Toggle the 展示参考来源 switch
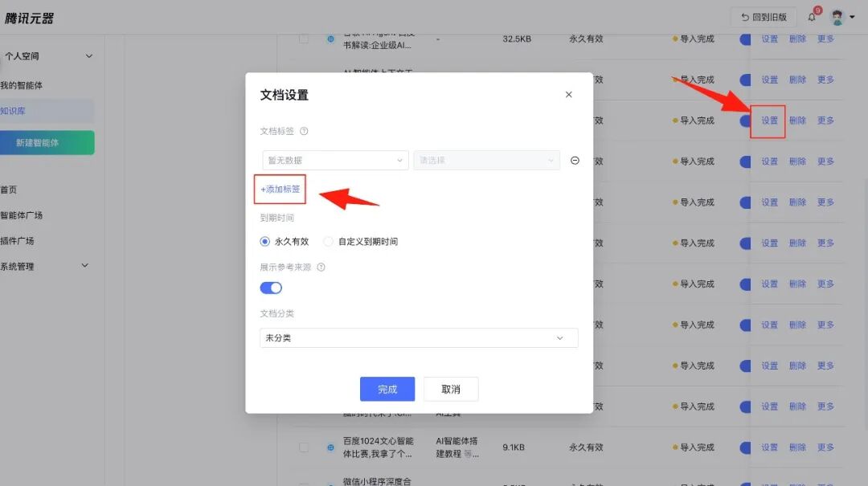Viewport: 868px width, 486px height. point(271,288)
